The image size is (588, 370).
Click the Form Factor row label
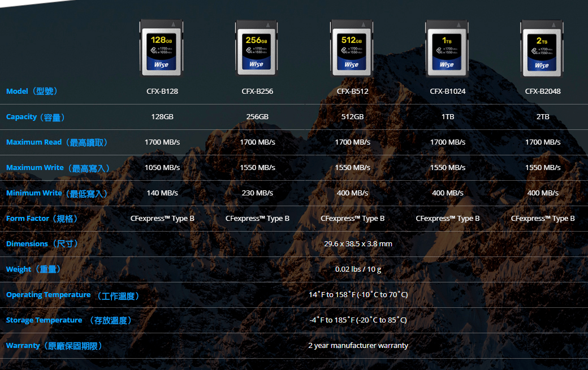pyautogui.click(x=42, y=219)
